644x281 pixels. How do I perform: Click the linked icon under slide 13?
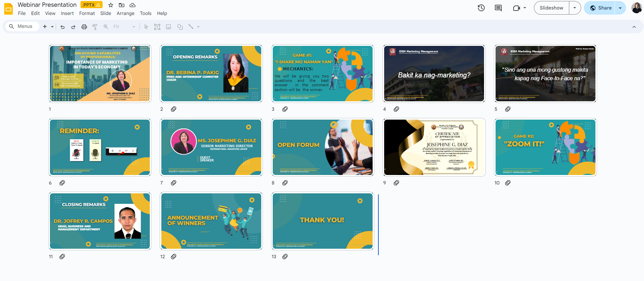pos(285,257)
